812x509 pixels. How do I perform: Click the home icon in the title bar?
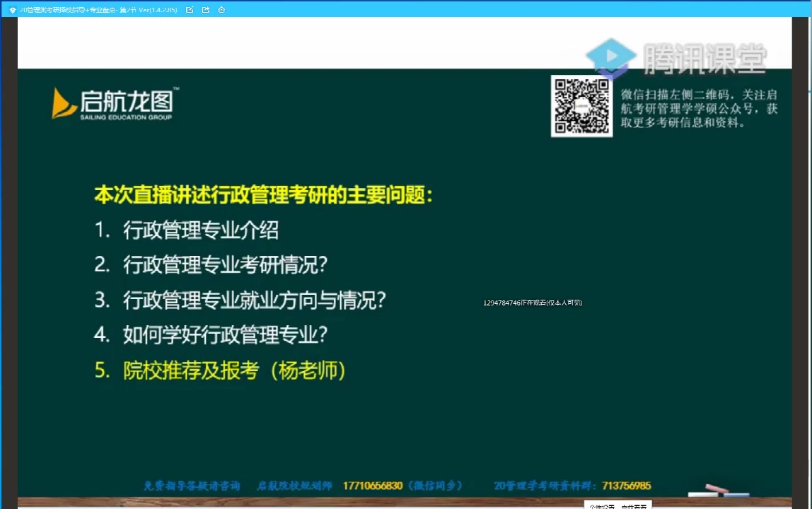[x=222, y=9]
